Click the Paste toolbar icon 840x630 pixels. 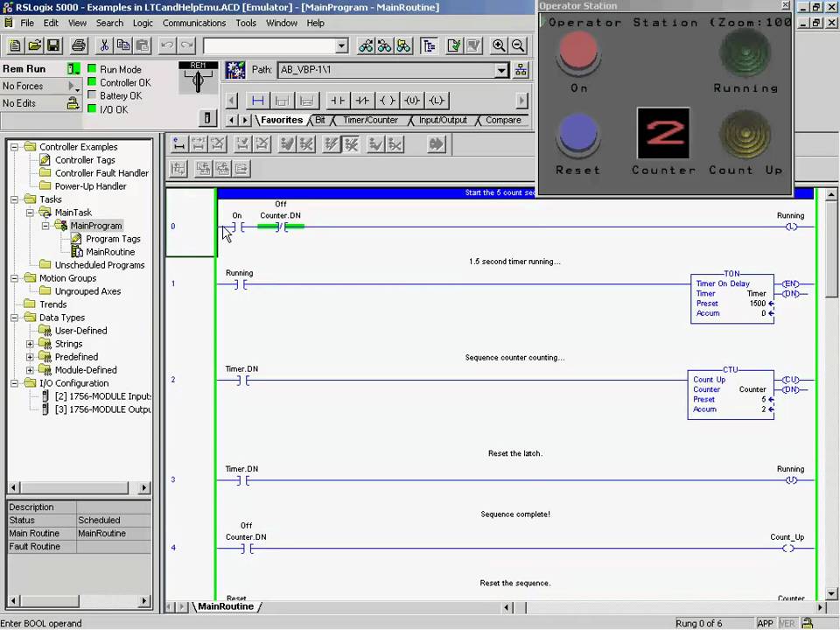point(142,45)
